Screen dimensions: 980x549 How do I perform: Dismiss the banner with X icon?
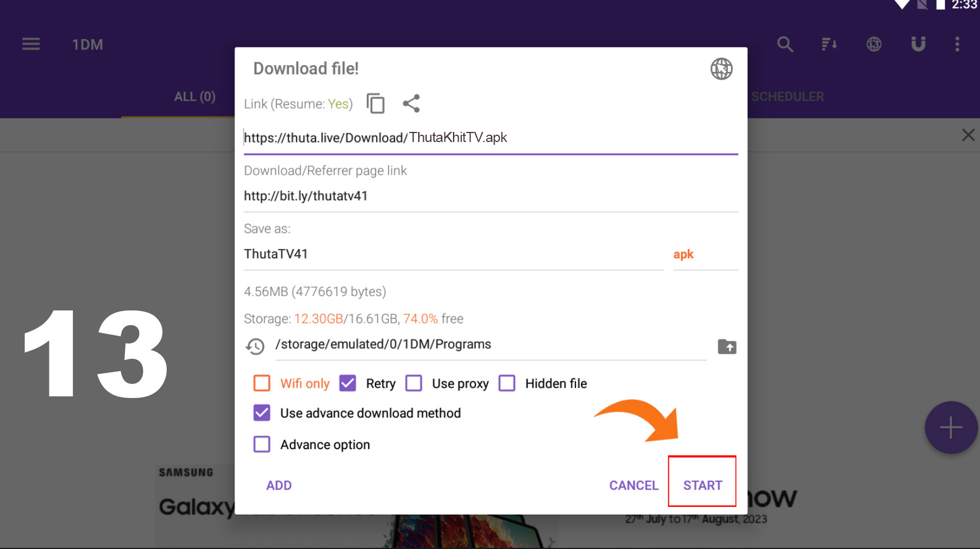click(x=968, y=135)
